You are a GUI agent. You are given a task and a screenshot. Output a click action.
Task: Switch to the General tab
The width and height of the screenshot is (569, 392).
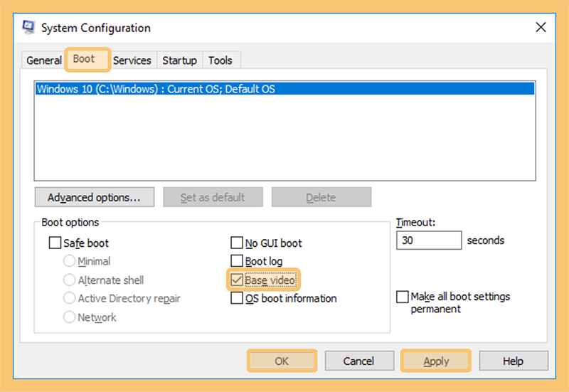coord(44,60)
